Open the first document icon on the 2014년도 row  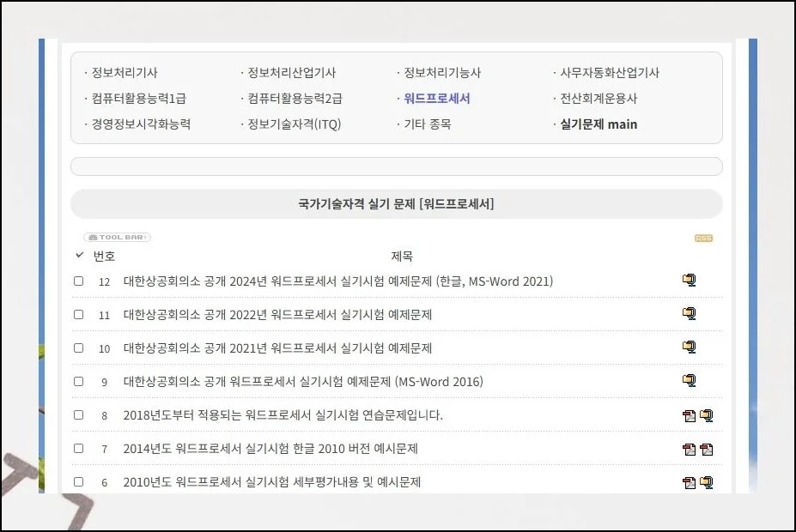point(688,449)
